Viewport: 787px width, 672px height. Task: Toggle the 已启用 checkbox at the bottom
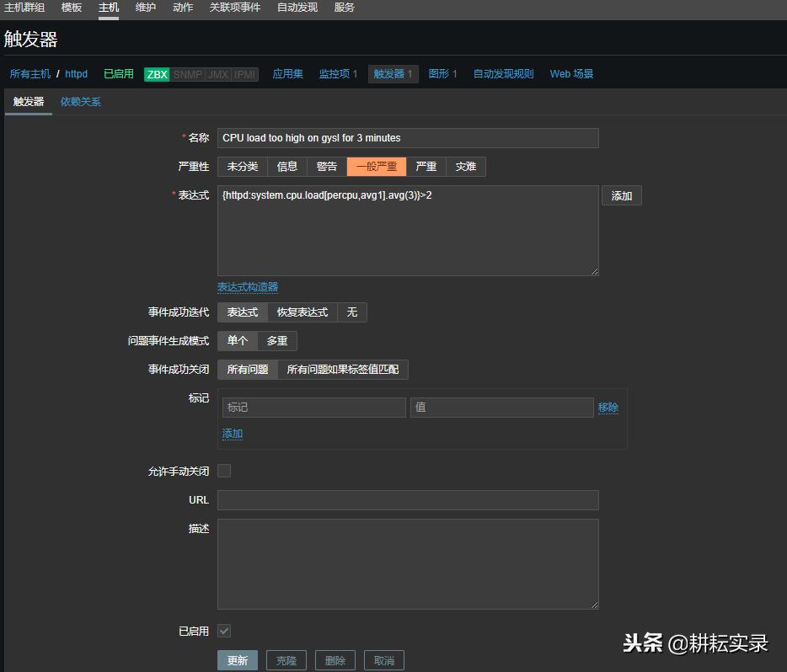(x=223, y=631)
